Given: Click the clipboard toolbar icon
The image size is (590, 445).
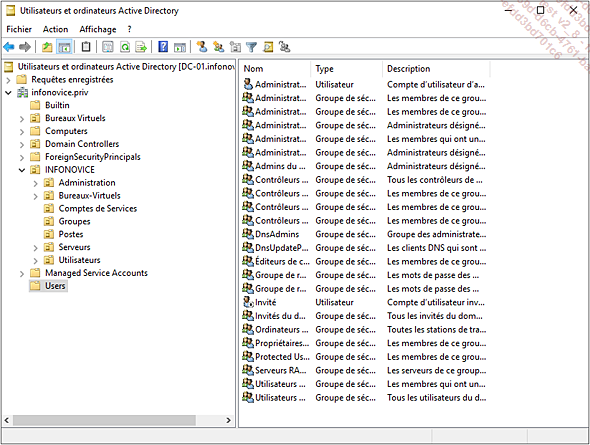Looking at the screenshot, I should coord(86,47).
